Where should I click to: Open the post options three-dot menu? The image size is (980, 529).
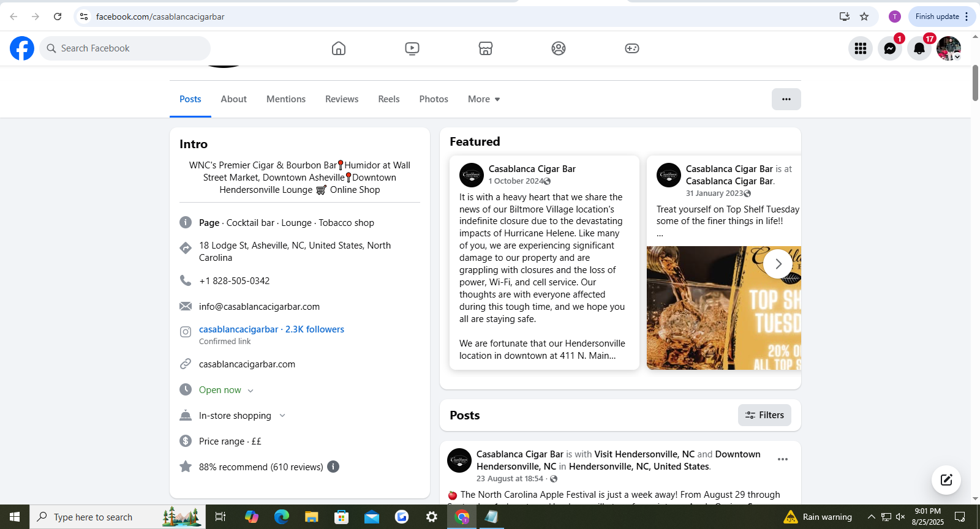pyautogui.click(x=783, y=459)
